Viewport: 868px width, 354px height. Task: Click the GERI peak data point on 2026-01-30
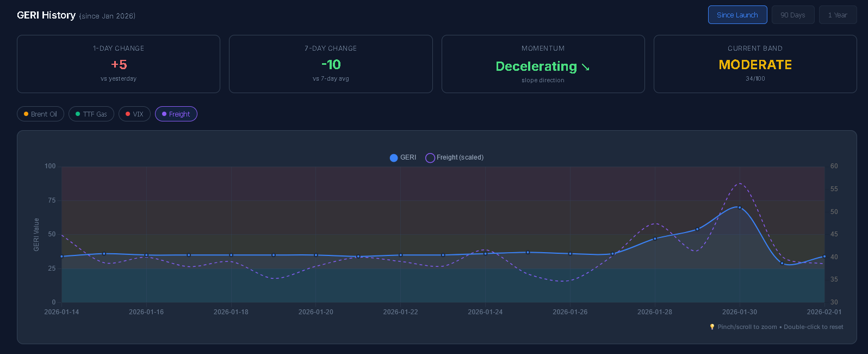740,207
